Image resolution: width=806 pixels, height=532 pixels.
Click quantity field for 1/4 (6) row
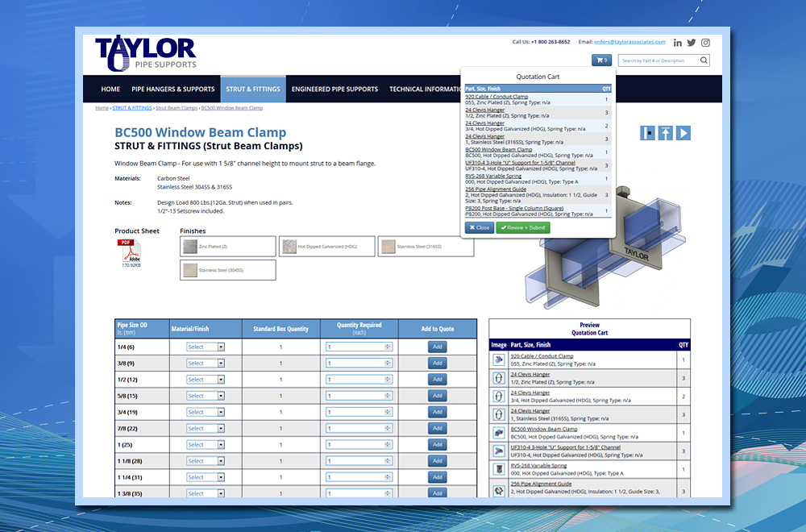tap(359, 347)
